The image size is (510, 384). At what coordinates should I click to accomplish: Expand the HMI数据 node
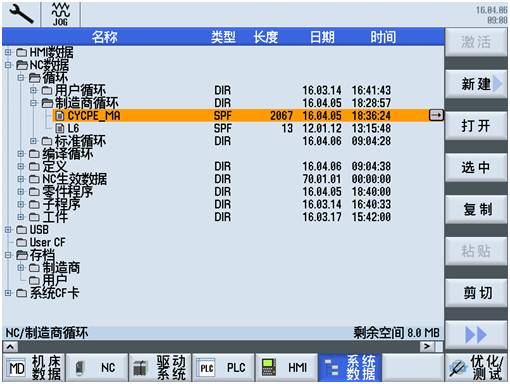pyautogui.click(x=8, y=52)
